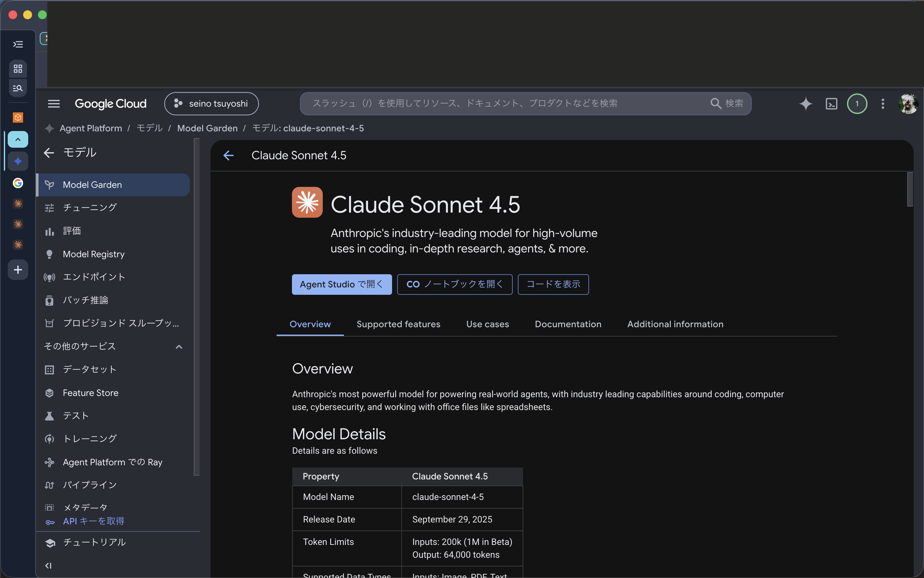Open the orange cube pinned tab
The height and width of the screenshot is (578, 924).
[x=18, y=118]
